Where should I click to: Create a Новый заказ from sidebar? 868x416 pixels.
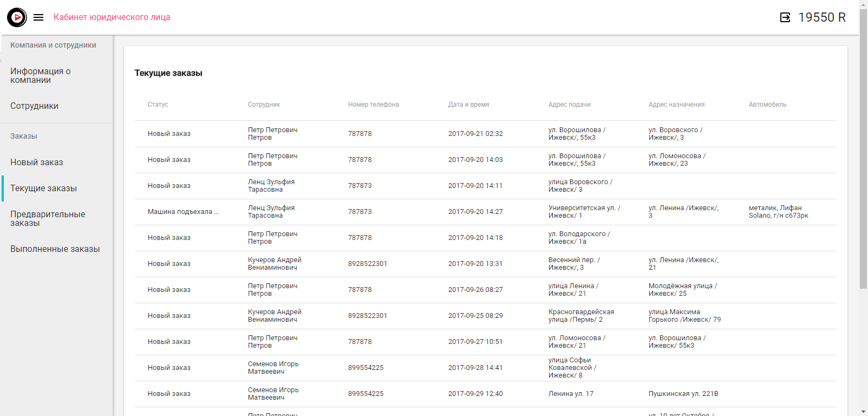[x=36, y=162]
